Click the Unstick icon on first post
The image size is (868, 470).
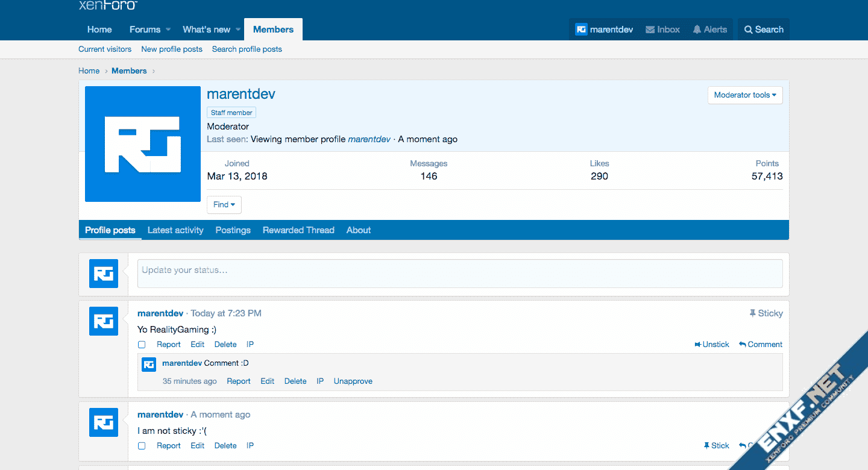698,345
